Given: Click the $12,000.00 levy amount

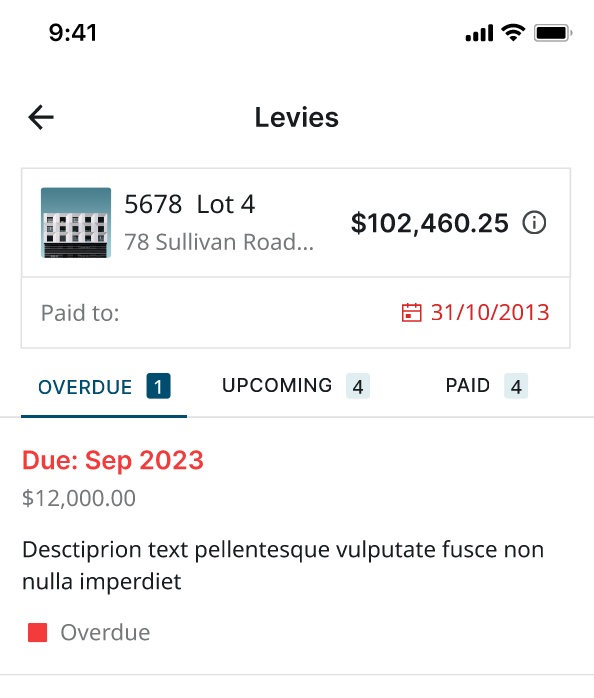Looking at the screenshot, I should pyautogui.click(x=79, y=498).
